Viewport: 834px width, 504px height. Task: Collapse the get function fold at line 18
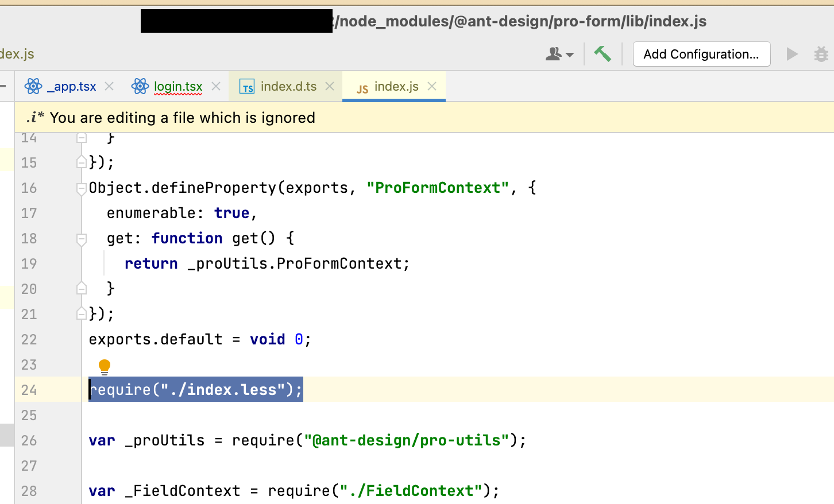(82, 239)
